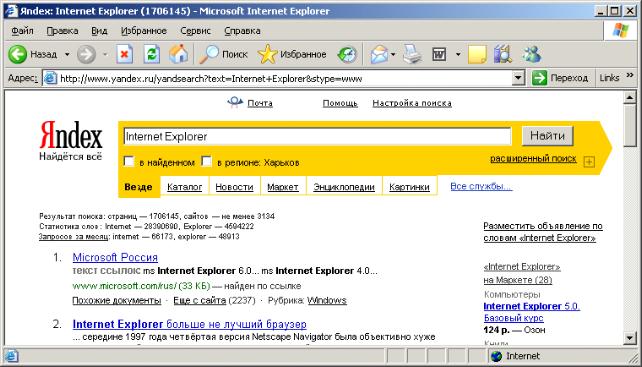
Task: Click the IE icon in title bar
Action: click(12, 11)
